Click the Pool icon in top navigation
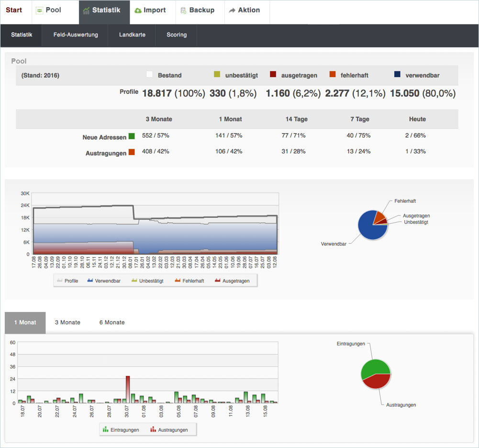Viewport: 479px width, 448px height. point(40,11)
